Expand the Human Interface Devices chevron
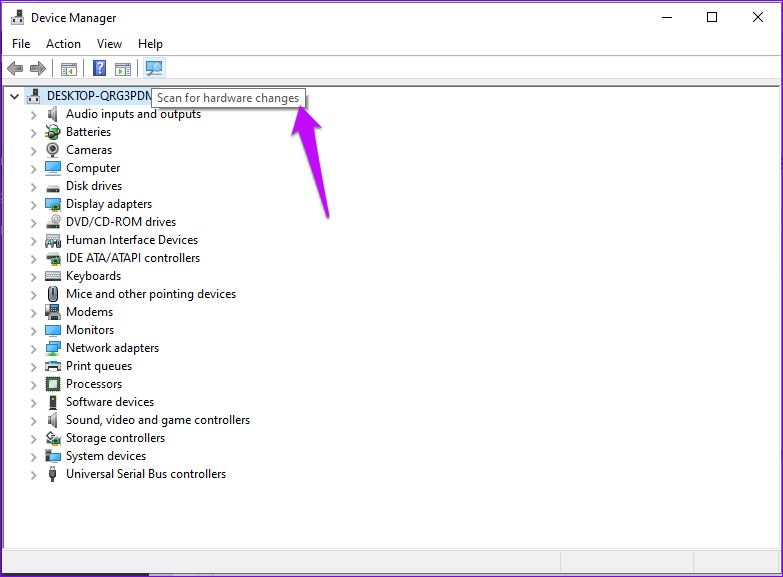This screenshot has width=783, height=577. click(33, 241)
